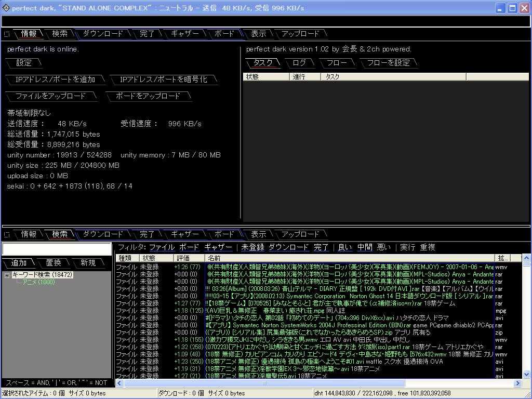Image resolution: width=532 pixels, height=399 pixels.
Task: Sort results by 種類 column
Action: point(128,258)
